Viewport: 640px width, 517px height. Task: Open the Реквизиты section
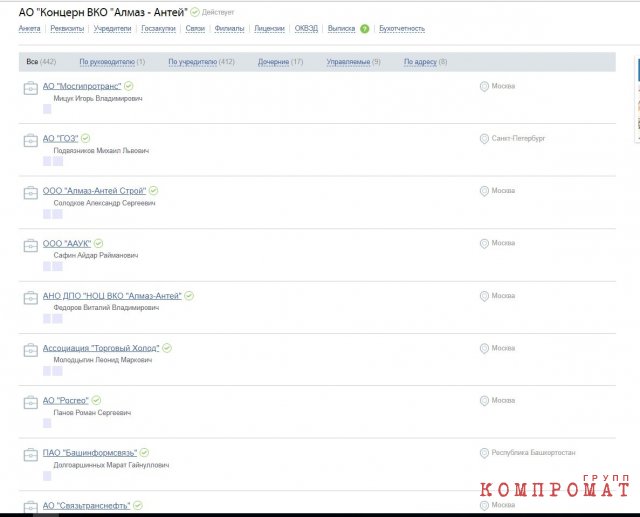[x=67, y=29]
